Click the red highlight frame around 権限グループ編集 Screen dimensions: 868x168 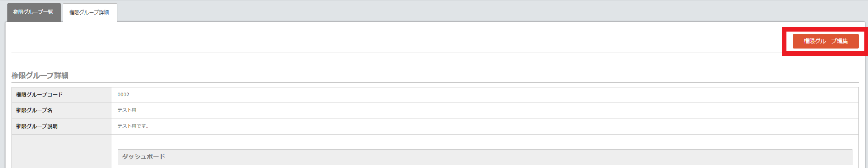[825, 28]
